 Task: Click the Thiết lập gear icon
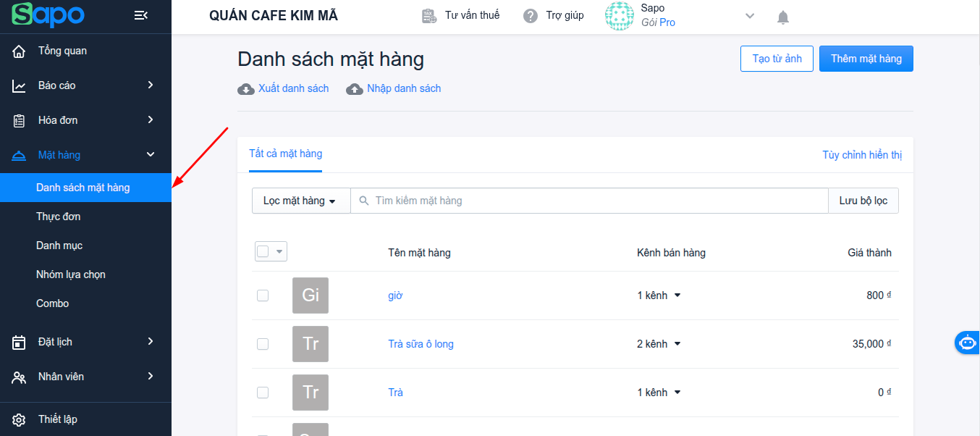pyautogui.click(x=20, y=419)
